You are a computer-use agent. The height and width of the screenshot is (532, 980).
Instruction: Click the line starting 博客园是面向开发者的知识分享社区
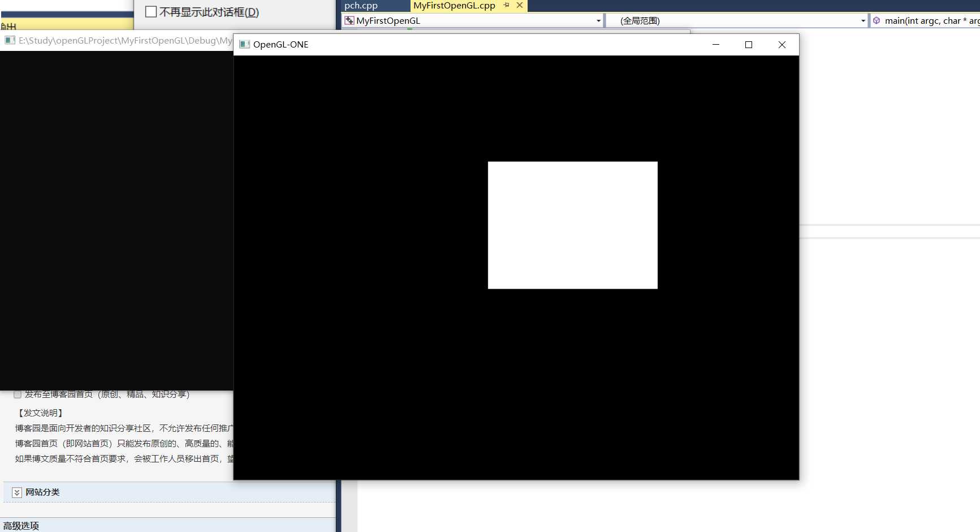click(x=124, y=428)
